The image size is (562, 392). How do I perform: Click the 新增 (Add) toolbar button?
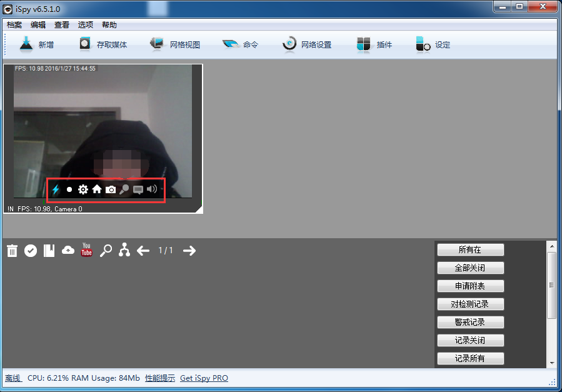click(x=36, y=45)
